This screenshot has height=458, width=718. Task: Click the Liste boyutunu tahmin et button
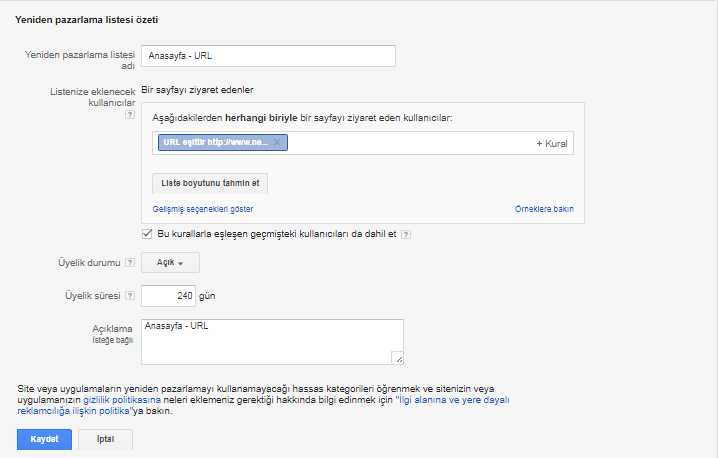pos(210,184)
